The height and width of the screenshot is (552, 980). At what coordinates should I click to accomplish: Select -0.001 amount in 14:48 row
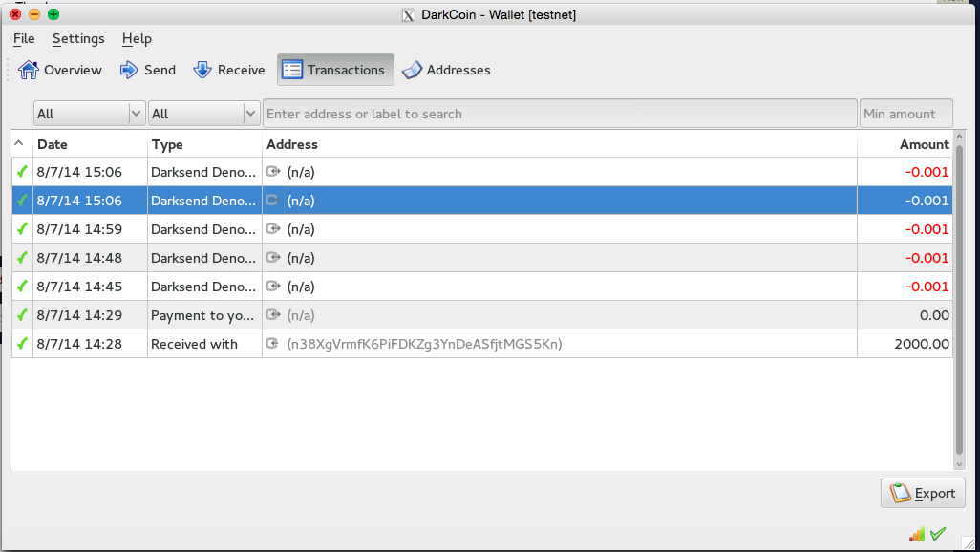pyautogui.click(x=905, y=258)
